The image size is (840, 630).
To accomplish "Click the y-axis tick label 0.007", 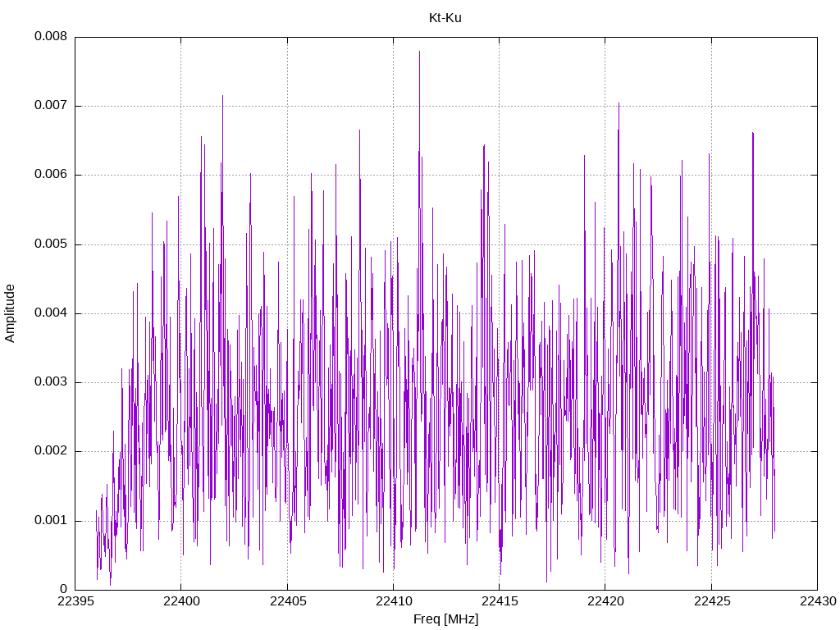I will coord(51,105).
